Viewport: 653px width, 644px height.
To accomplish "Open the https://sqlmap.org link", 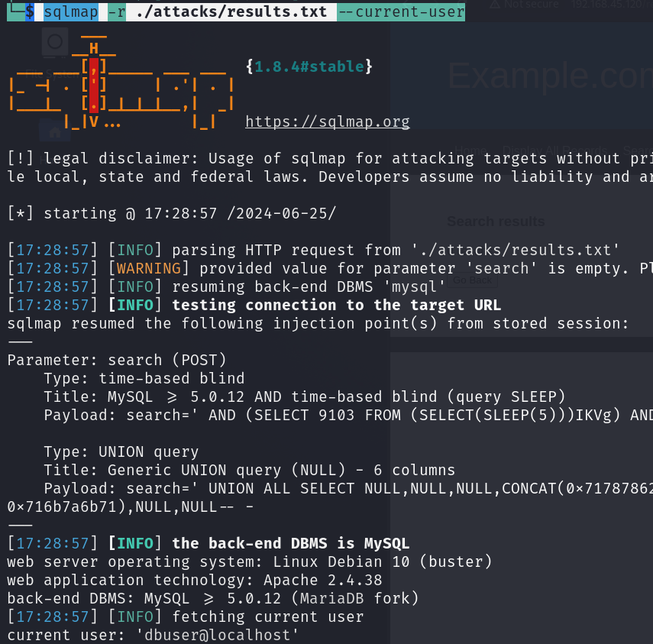I will click(328, 121).
